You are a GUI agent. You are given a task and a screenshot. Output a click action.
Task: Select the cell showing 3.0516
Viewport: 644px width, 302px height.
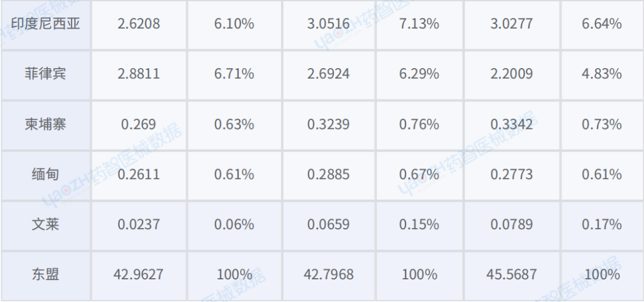coord(329,24)
